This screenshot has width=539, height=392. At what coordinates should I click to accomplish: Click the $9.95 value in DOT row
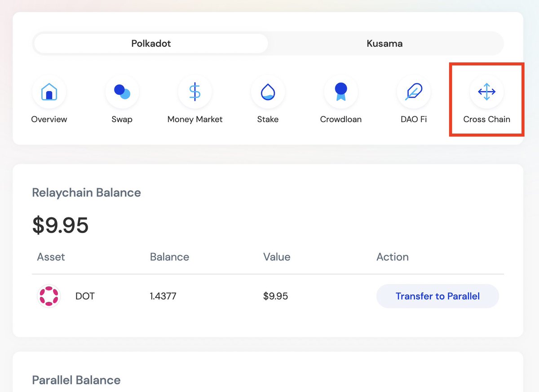coord(275,296)
